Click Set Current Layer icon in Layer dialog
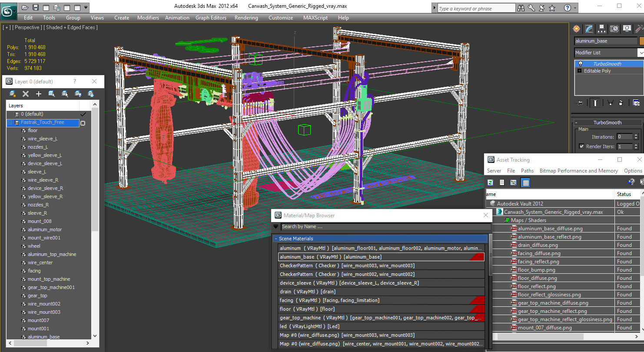The height and width of the screenshot is (352, 644). [65, 94]
